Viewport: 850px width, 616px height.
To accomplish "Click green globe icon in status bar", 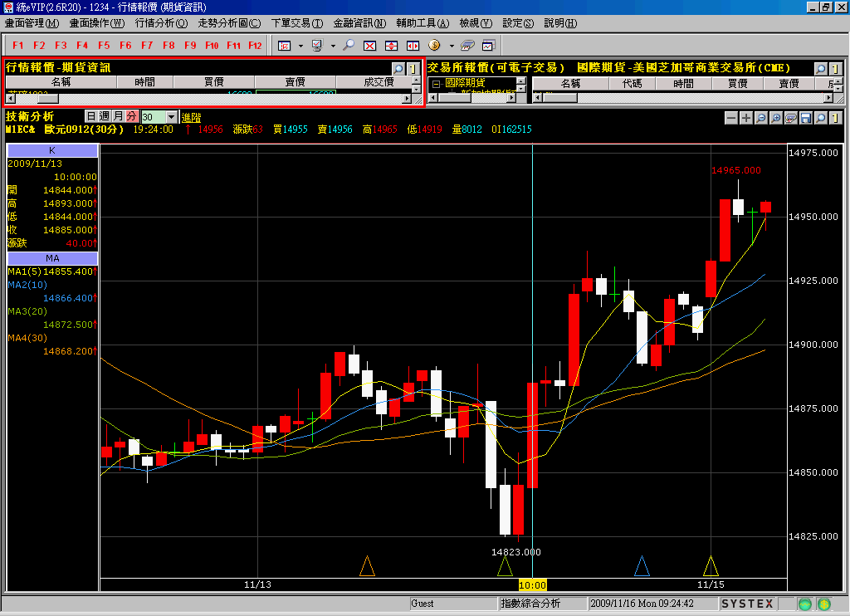I will pos(805,604).
